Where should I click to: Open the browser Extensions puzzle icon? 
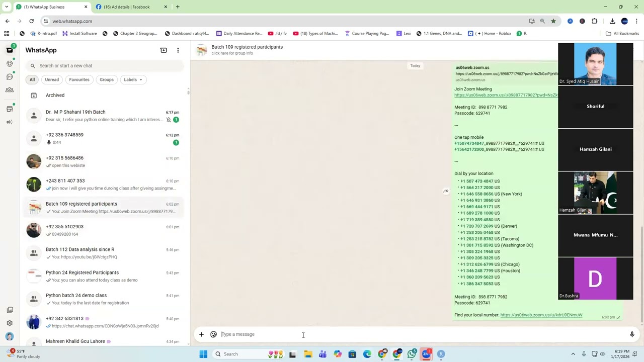point(594,21)
